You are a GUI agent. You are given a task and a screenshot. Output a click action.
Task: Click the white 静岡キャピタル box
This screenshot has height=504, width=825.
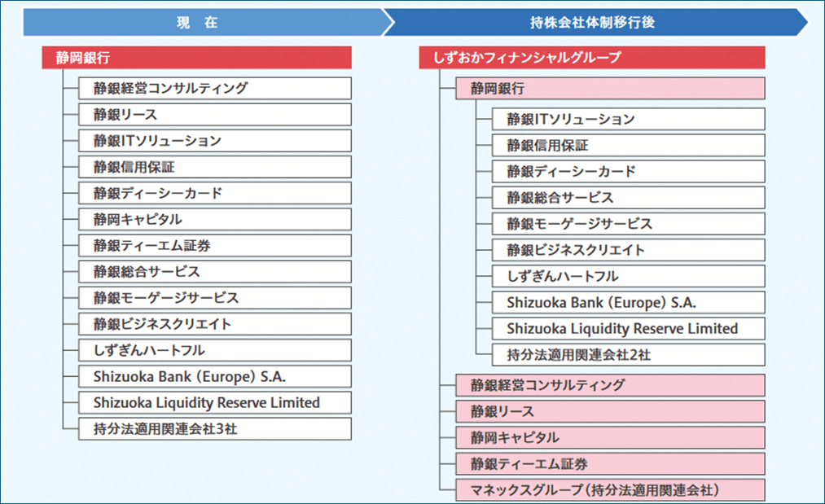pos(215,220)
